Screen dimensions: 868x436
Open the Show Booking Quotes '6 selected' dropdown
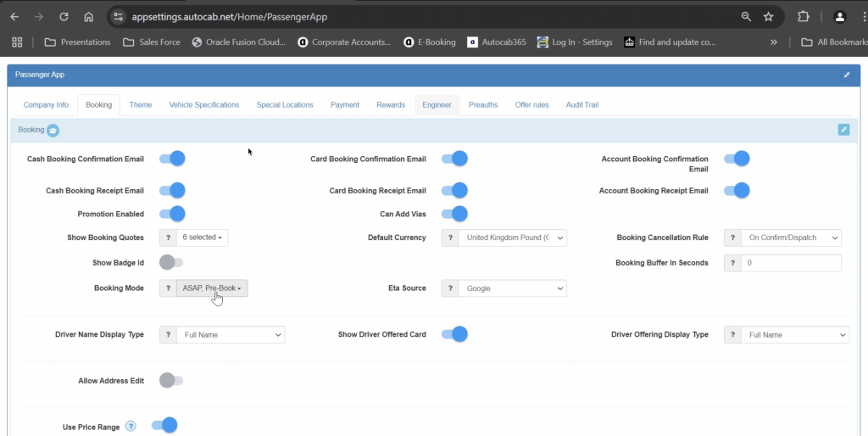coord(202,238)
